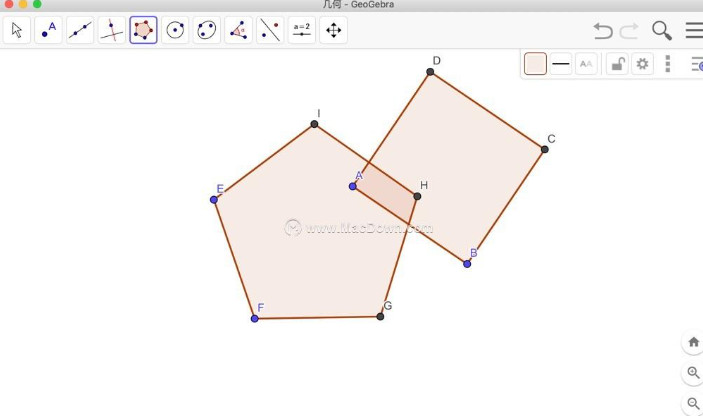Zoom out the graphics view

click(x=693, y=403)
